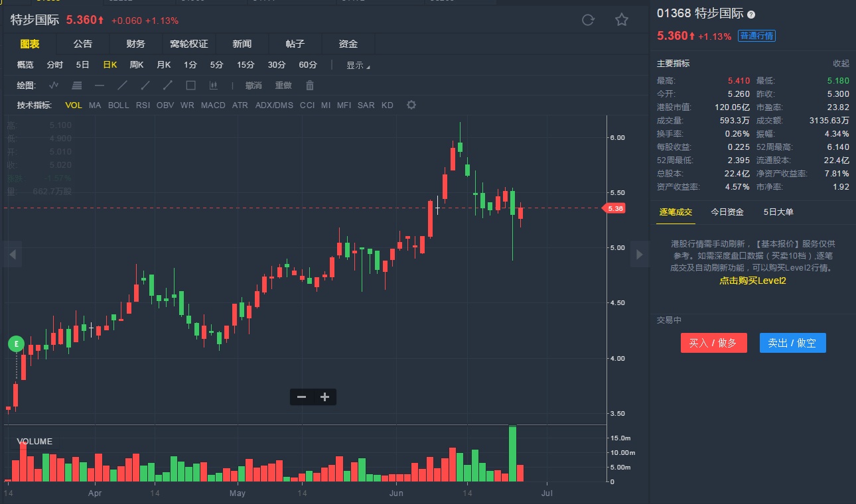The image size is (856, 504).
Task: Click the 买入 / 做多 button
Action: coord(713,343)
